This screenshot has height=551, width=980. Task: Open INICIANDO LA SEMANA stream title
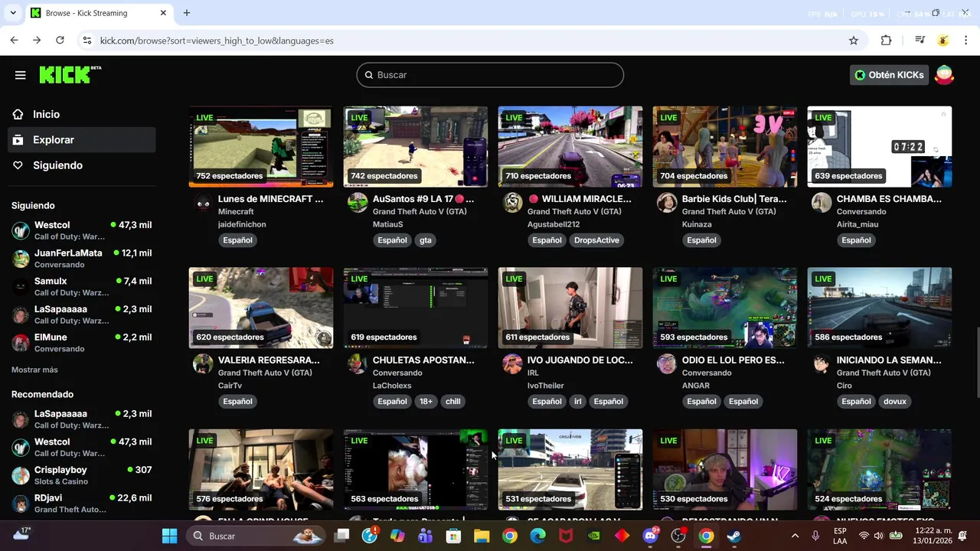pos(889,360)
